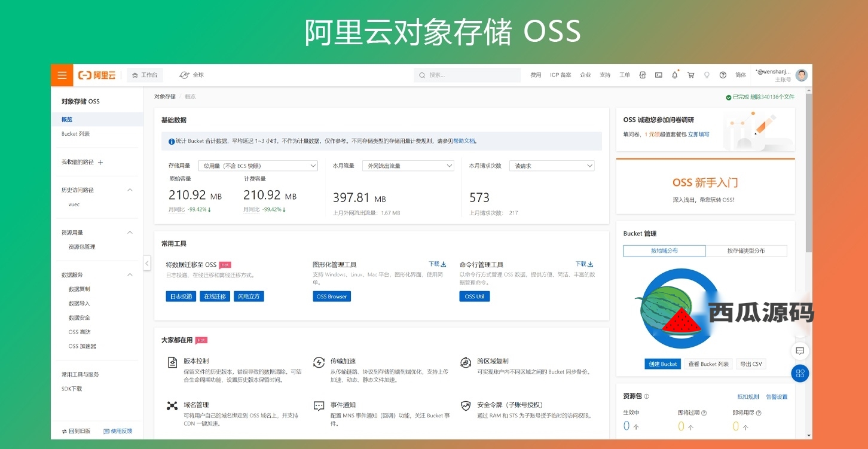Image resolution: width=868 pixels, height=449 pixels.
Task: Open 数据复制 in sidebar
Action: [79, 289]
